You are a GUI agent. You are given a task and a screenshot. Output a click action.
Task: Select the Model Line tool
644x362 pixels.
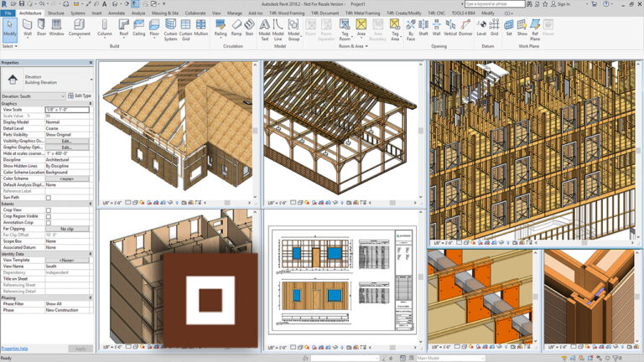278,29
